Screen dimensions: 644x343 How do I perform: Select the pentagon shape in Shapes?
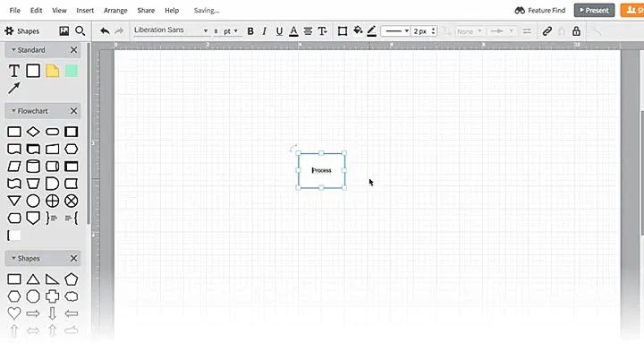[71, 279]
